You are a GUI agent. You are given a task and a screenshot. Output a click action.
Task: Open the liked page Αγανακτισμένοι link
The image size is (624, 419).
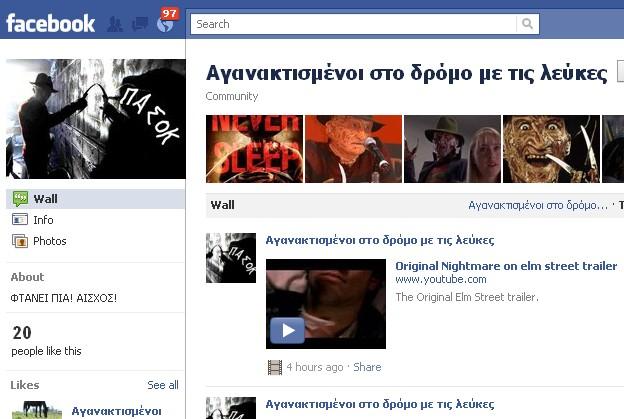tap(117, 411)
